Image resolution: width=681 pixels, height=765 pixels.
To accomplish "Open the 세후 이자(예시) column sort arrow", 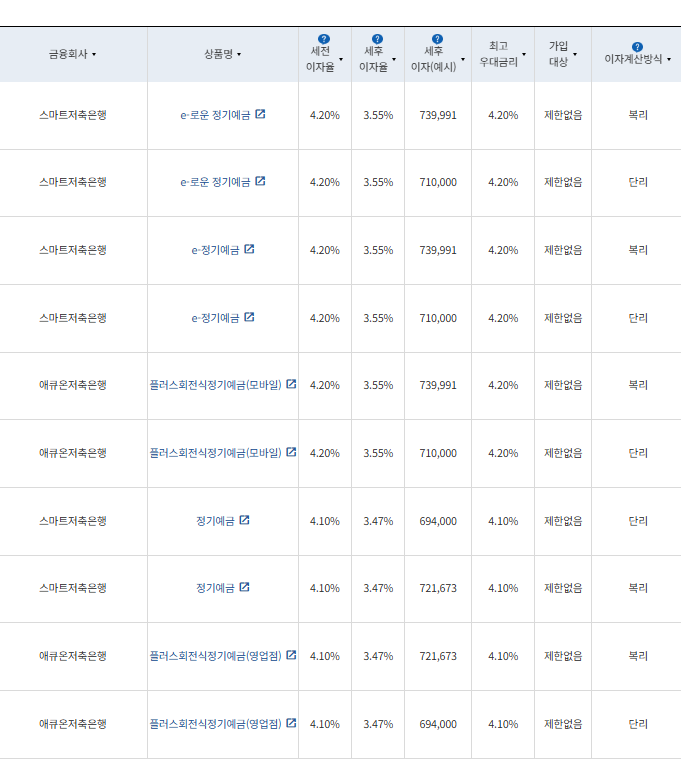I will click(463, 60).
